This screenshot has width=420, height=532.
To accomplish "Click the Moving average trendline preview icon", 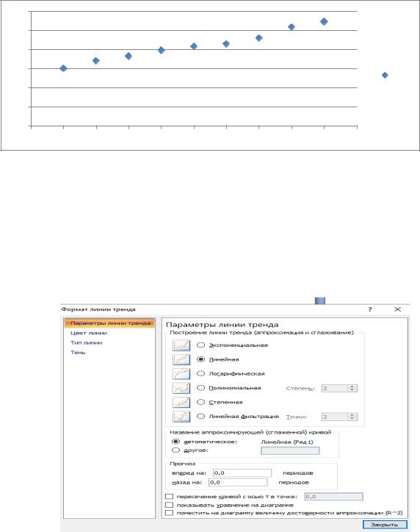I will pyautogui.click(x=181, y=417).
